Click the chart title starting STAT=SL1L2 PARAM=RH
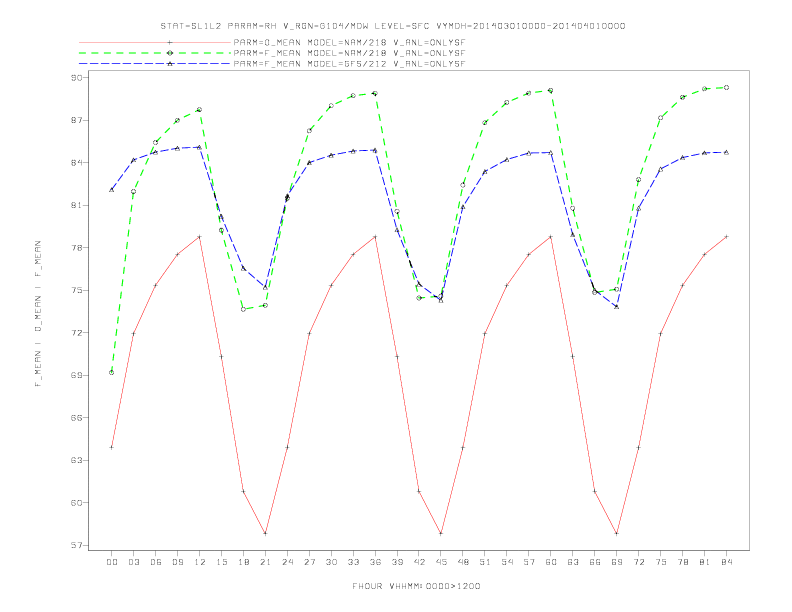The width and height of the screenshot is (792, 612). [393, 26]
